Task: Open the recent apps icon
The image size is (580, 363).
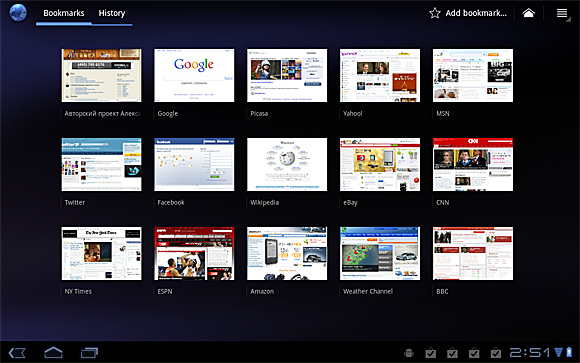Action: 89,352
